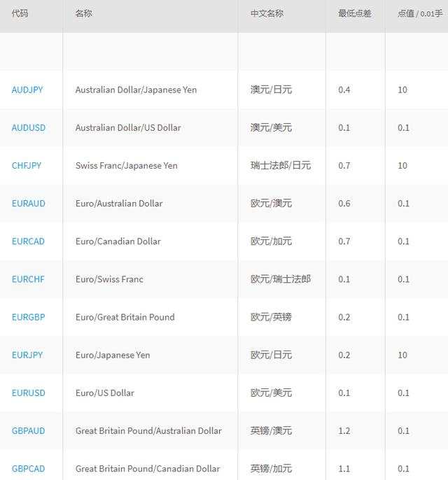This screenshot has width=448, height=480.
Task: Select the Australian Dollar/US Dollar name cell
Action: (128, 127)
